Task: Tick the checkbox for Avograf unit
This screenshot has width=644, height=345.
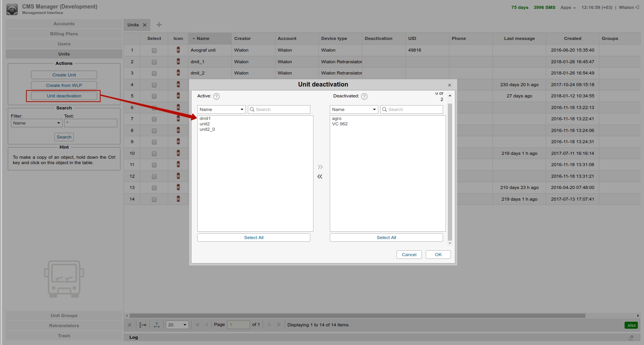Action: pyautogui.click(x=154, y=50)
